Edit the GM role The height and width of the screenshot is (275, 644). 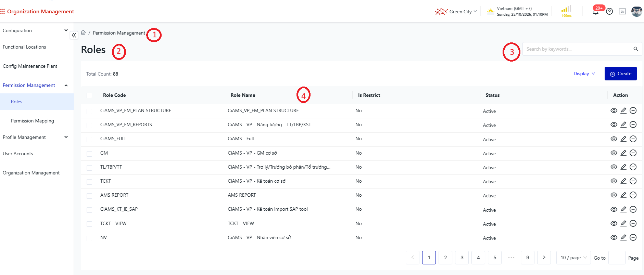623,153
